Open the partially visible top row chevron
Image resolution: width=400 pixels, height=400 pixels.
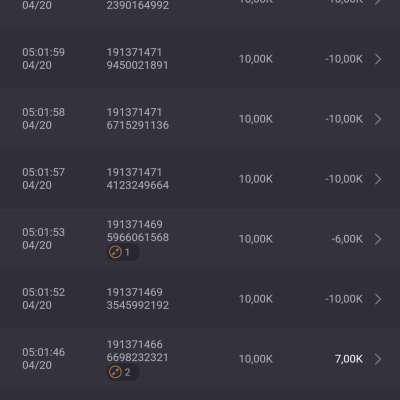pyautogui.click(x=378, y=3)
